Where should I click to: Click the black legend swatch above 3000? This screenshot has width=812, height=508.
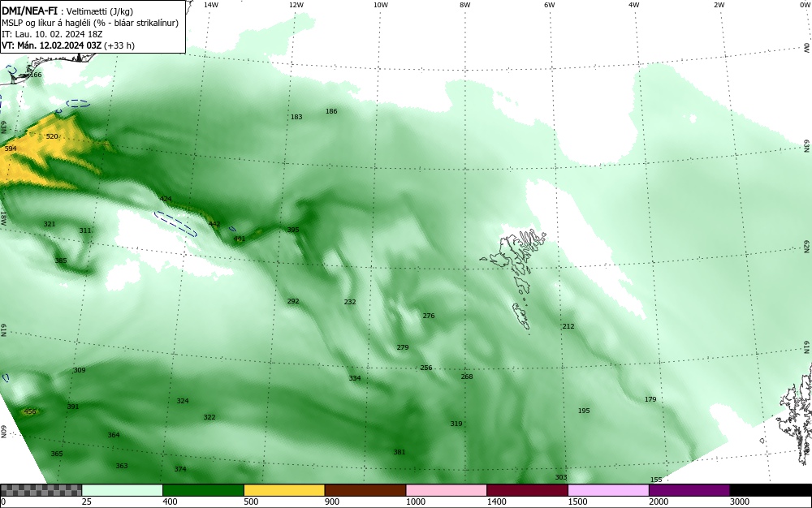click(771, 490)
